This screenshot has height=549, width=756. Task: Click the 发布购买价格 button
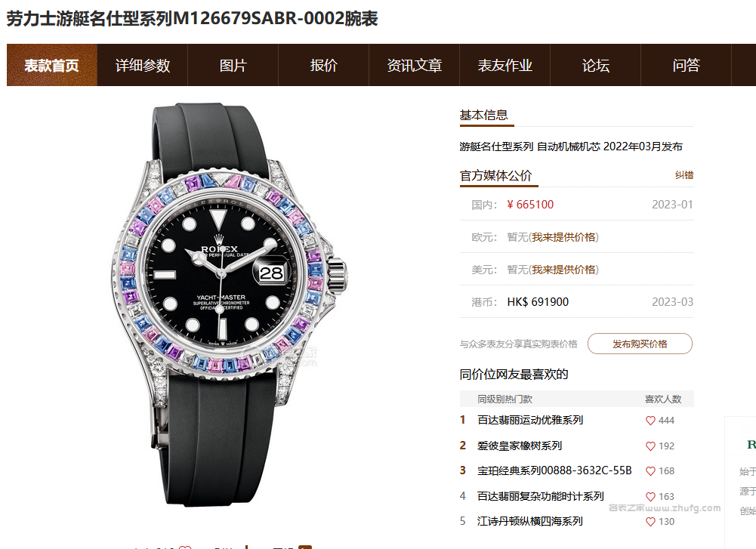[x=640, y=344]
